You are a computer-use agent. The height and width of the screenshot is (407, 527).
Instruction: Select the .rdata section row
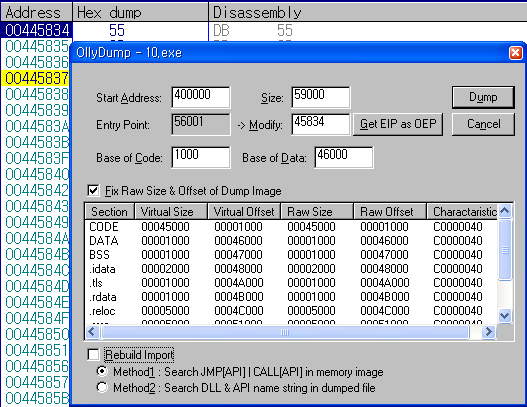point(291,297)
